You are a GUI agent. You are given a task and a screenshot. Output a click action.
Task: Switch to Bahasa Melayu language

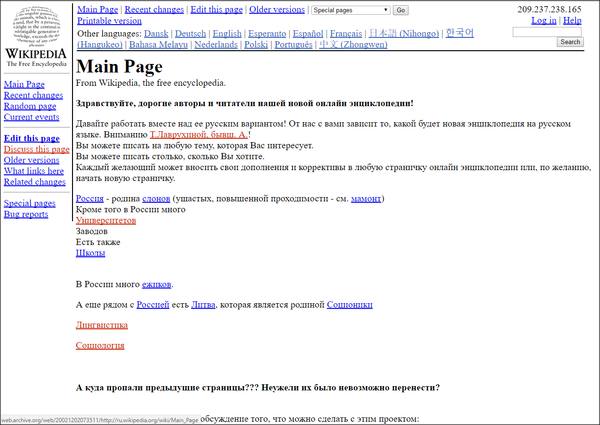(158, 45)
